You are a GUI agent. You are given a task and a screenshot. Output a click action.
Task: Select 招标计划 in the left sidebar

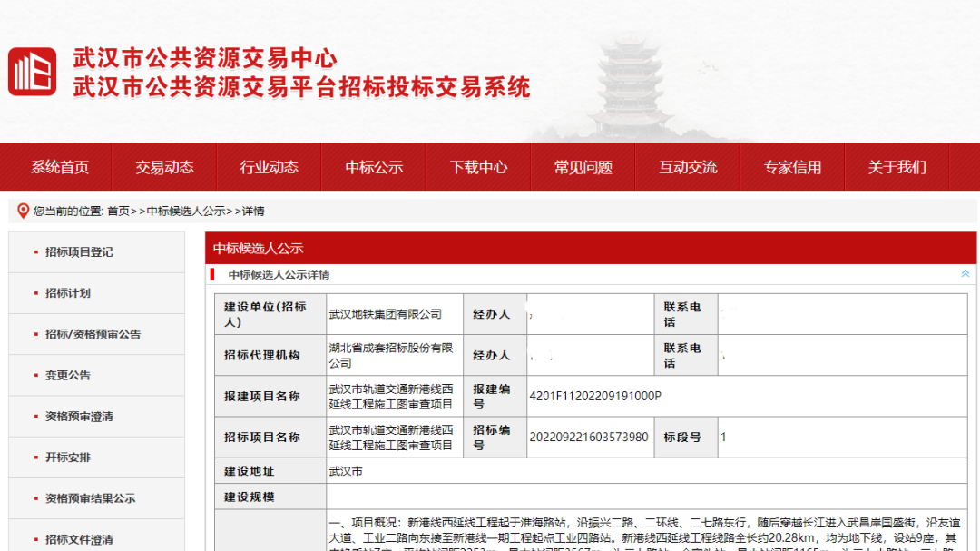point(68,293)
